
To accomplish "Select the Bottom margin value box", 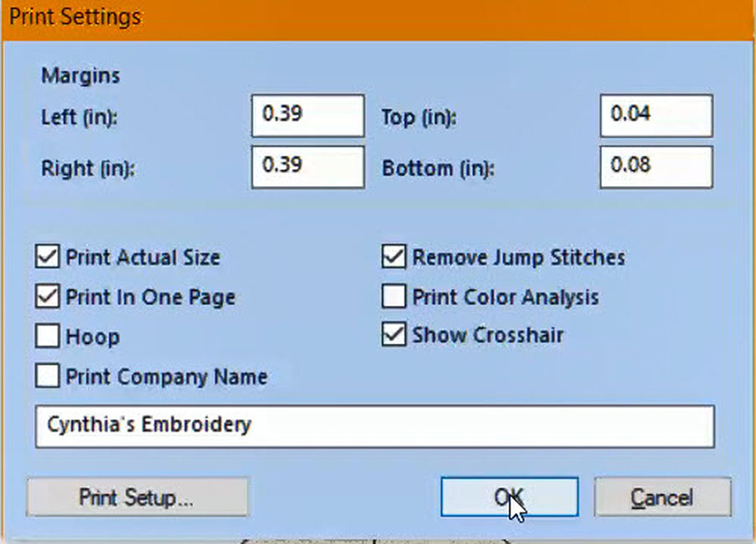I will point(656,166).
